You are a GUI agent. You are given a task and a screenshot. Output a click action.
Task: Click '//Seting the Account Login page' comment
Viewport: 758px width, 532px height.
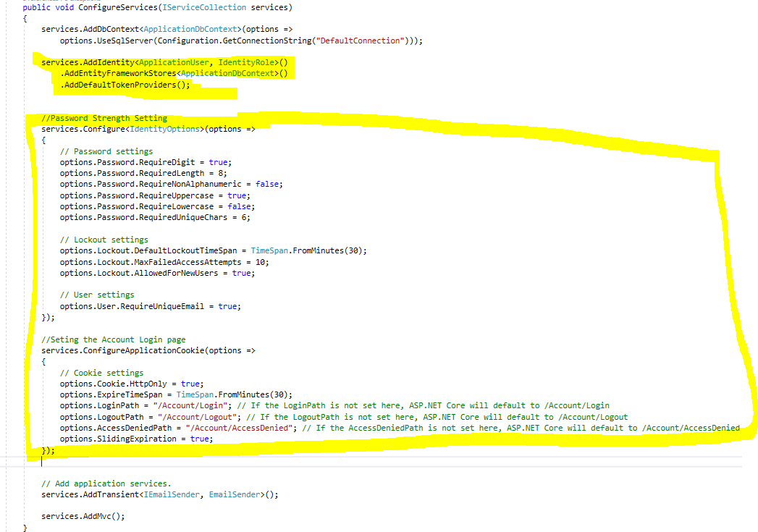(x=114, y=339)
